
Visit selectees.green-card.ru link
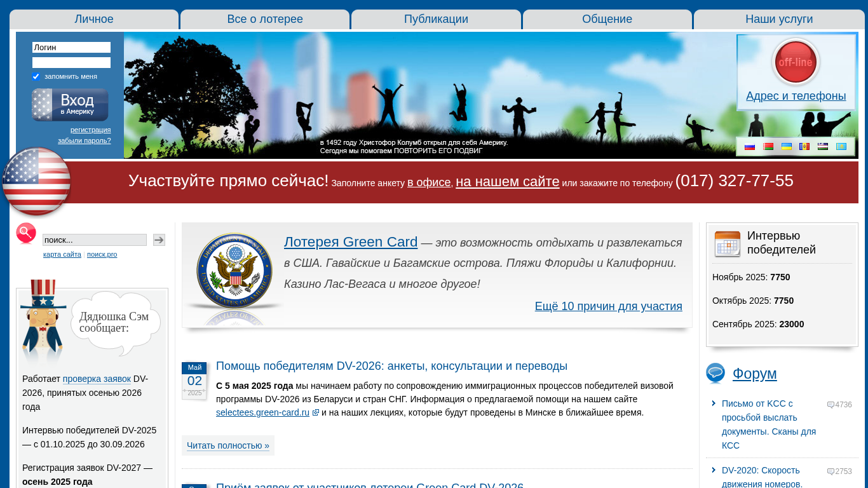(263, 412)
